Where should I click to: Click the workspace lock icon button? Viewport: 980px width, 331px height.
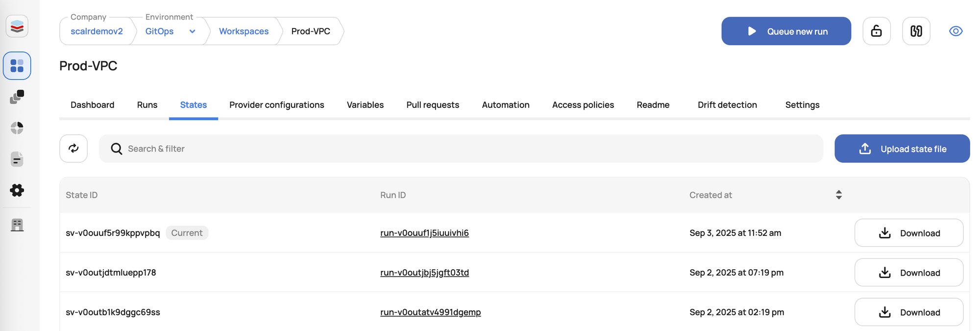(x=876, y=31)
